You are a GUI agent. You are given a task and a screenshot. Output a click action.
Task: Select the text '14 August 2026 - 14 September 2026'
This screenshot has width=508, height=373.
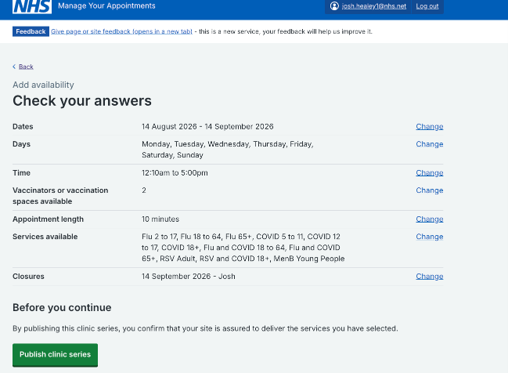click(x=207, y=127)
